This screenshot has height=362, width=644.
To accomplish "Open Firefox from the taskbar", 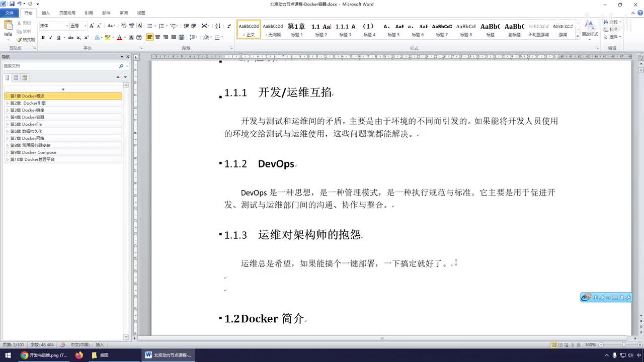I will click(x=79, y=355).
